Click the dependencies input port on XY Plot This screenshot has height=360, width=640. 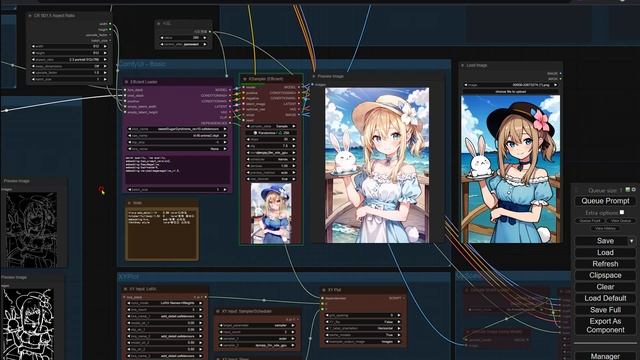click(x=322, y=298)
